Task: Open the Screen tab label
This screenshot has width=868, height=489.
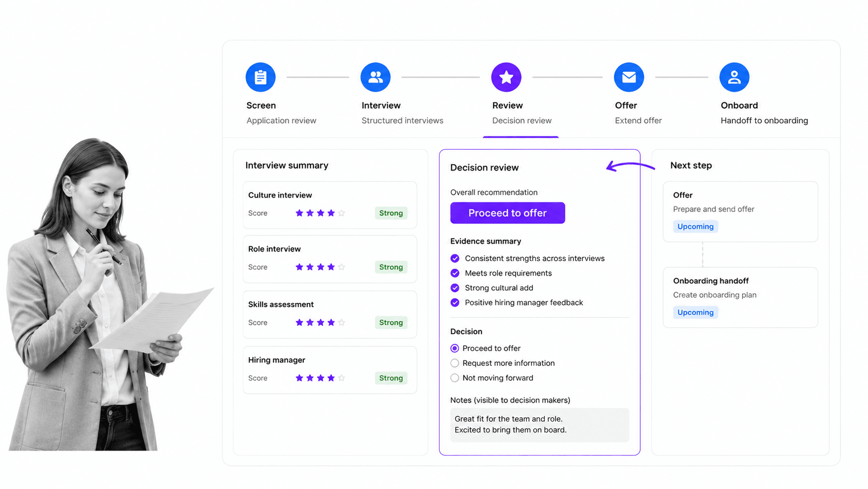Action: 261,105
